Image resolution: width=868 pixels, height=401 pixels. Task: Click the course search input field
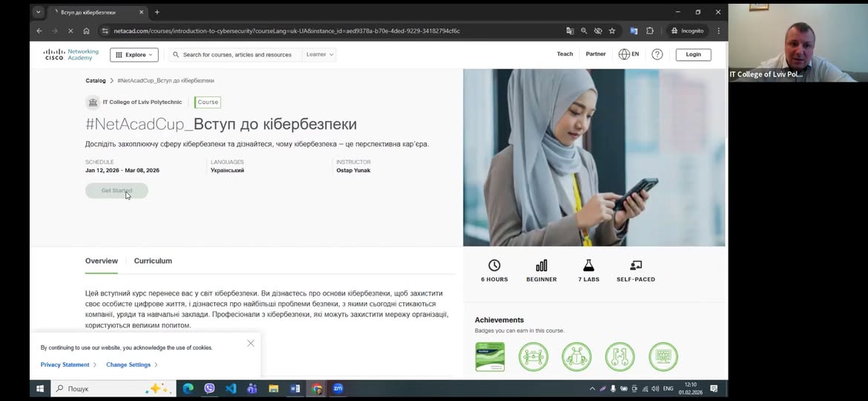click(x=237, y=54)
